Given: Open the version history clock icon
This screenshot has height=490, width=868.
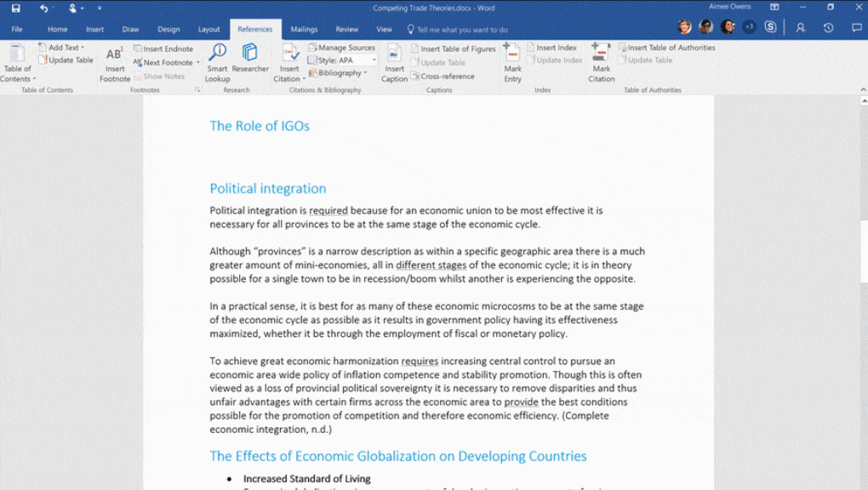Looking at the screenshot, I should tap(828, 27).
